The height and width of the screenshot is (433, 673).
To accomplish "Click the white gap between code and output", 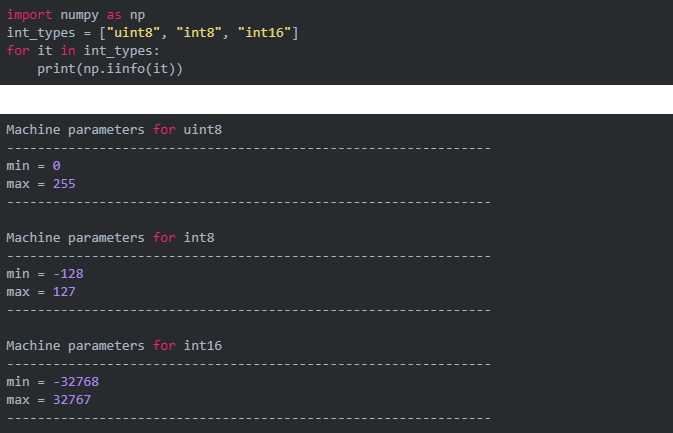I will (336, 99).
